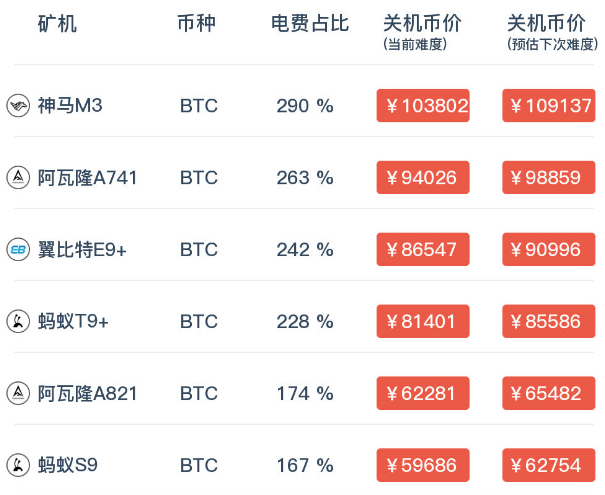Click the ¥109137 shutdown price badge
The height and width of the screenshot is (495, 605).
[549, 105]
